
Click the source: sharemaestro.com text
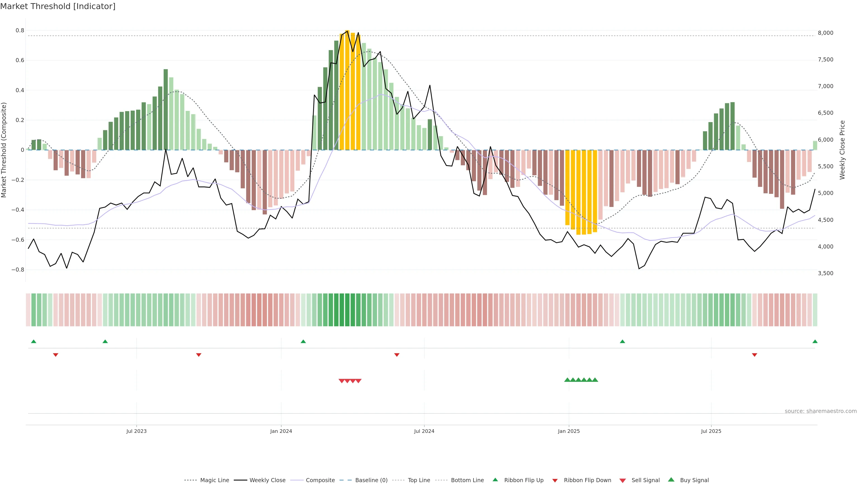pos(821,411)
